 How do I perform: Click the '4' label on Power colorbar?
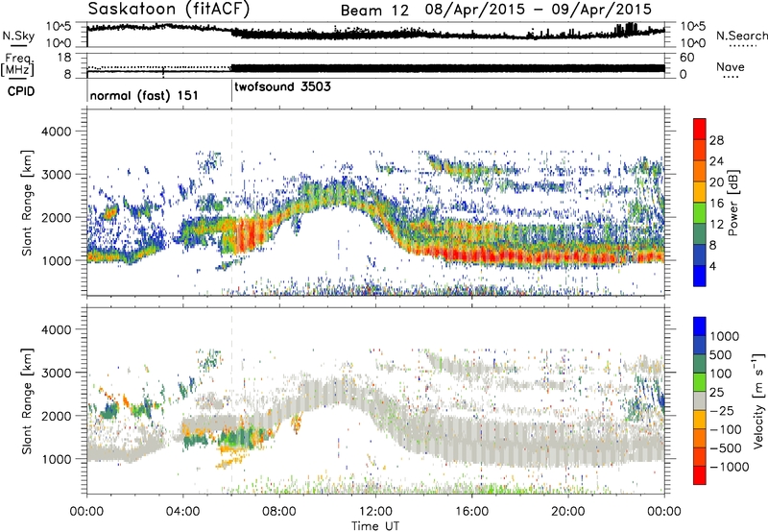(x=712, y=266)
